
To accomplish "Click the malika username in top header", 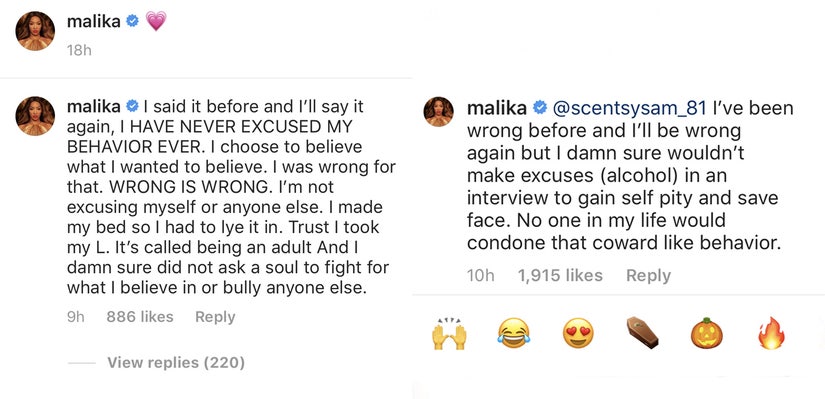I will pyautogui.click(x=94, y=22).
